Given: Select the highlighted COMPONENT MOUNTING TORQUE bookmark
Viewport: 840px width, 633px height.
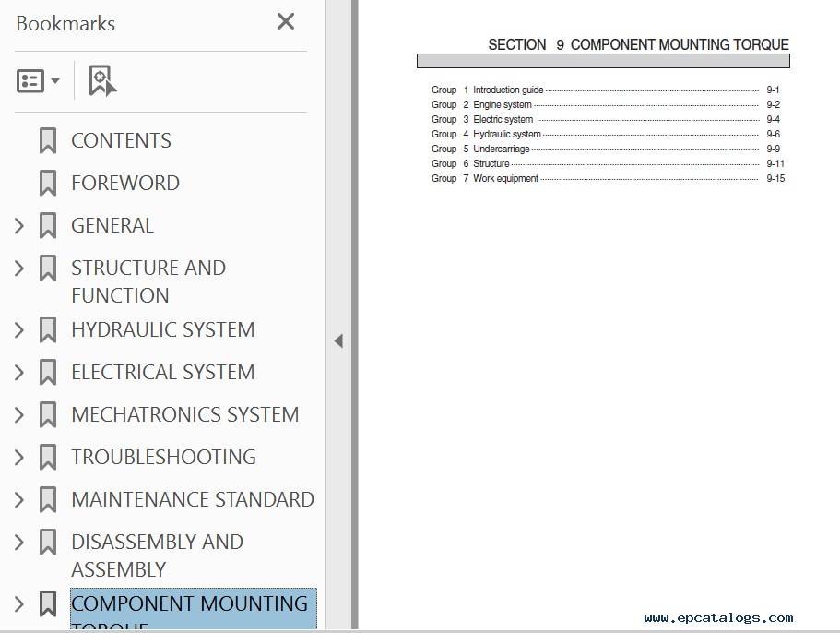Looking at the screenshot, I should coord(194,609).
